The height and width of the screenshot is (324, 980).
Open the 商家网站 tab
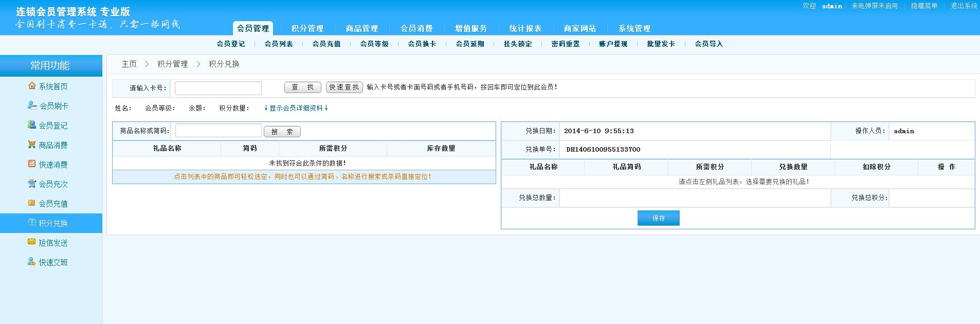pyautogui.click(x=580, y=28)
